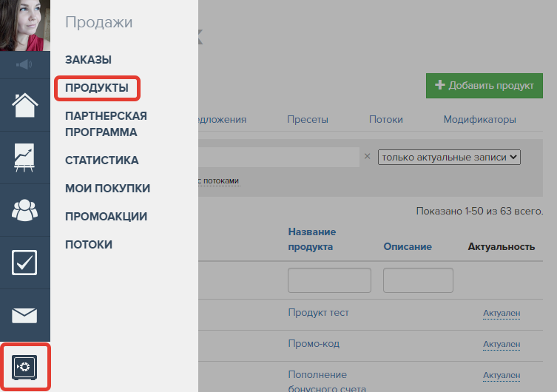Click the Название продукта filter input
The height and width of the screenshot is (392, 557).
(x=329, y=280)
